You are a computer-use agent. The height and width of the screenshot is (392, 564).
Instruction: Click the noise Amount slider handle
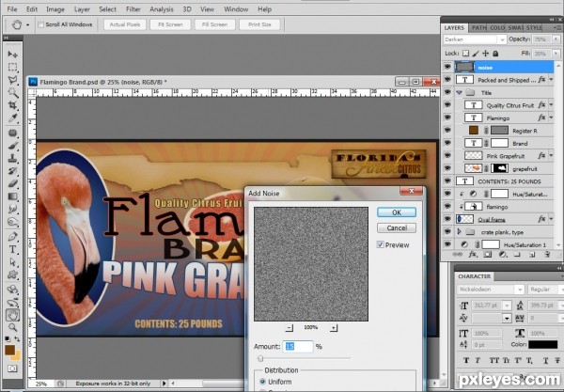click(x=260, y=358)
